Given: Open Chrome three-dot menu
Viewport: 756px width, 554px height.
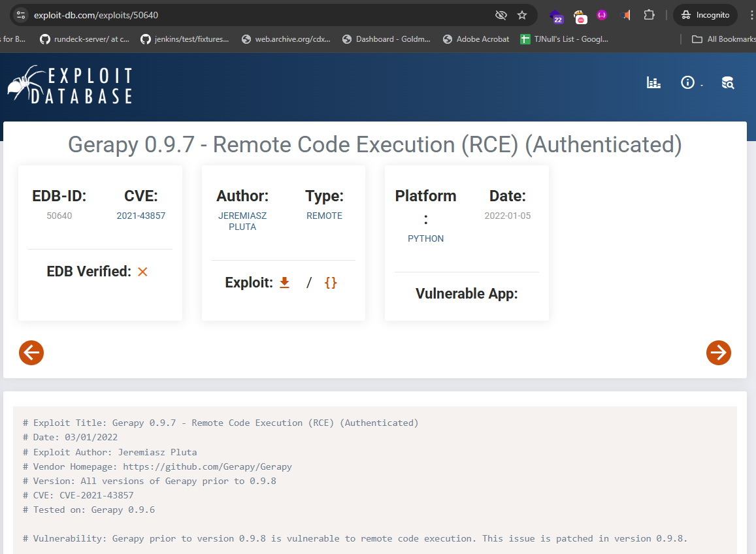Looking at the screenshot, I should pos(752,15).
